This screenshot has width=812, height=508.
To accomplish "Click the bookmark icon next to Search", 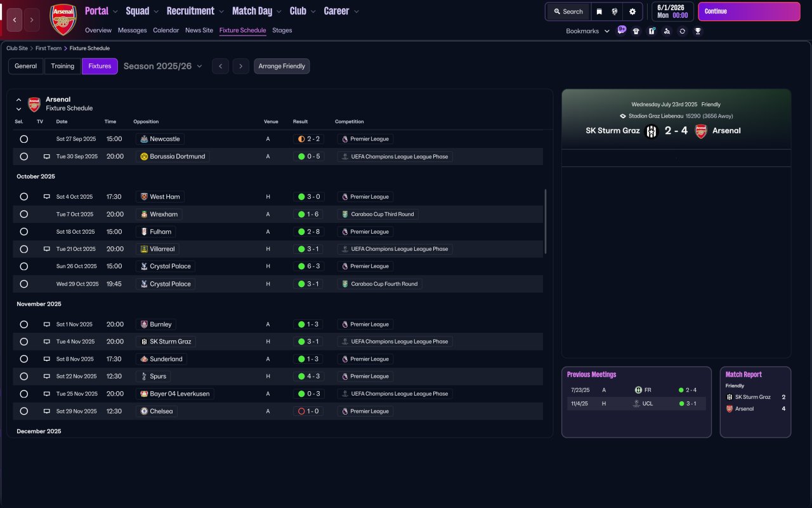I will 599,11.
